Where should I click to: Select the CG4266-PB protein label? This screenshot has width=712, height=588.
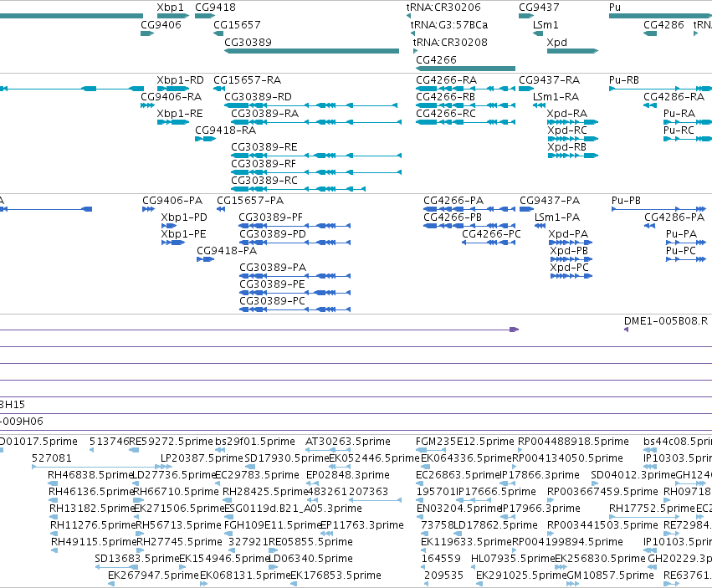pyautogui.click(x=453, y=217)
